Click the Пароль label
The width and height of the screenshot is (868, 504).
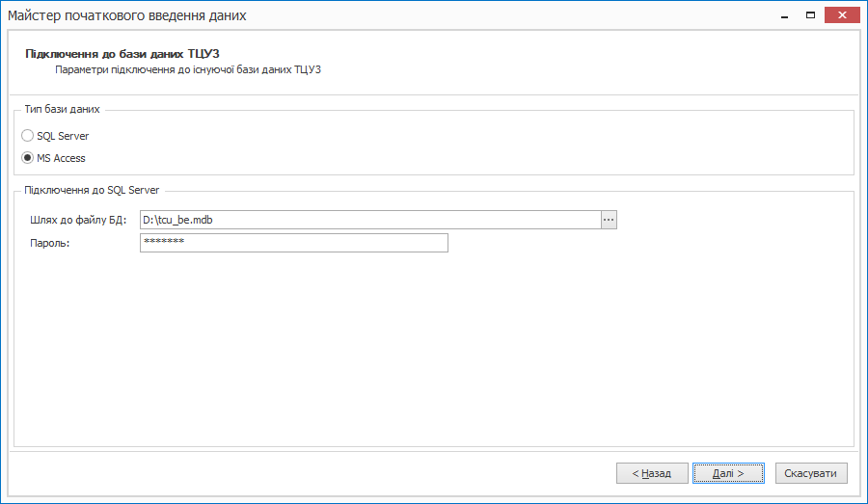point(50,243)
